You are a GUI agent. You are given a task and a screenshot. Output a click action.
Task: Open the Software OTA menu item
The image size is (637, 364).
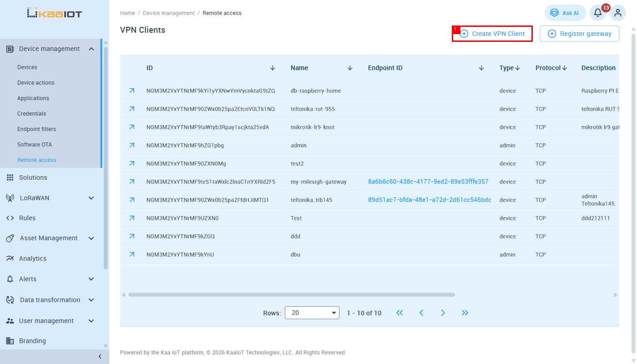pos(35,144)
